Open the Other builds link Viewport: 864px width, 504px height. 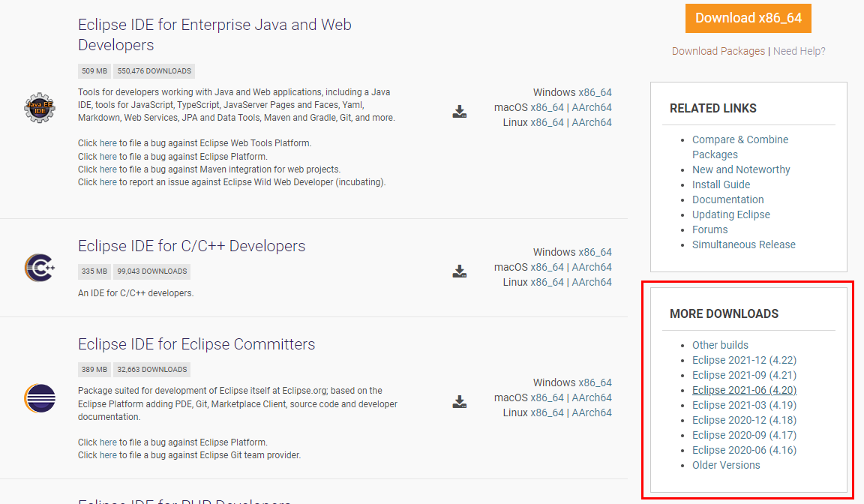(720, 345)
